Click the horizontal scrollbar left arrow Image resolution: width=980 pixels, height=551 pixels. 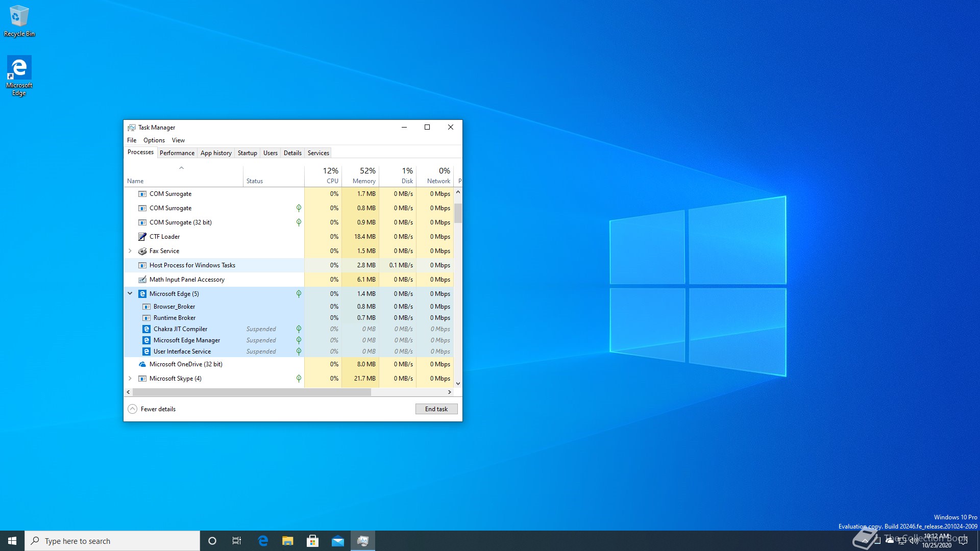click(128, 392)
